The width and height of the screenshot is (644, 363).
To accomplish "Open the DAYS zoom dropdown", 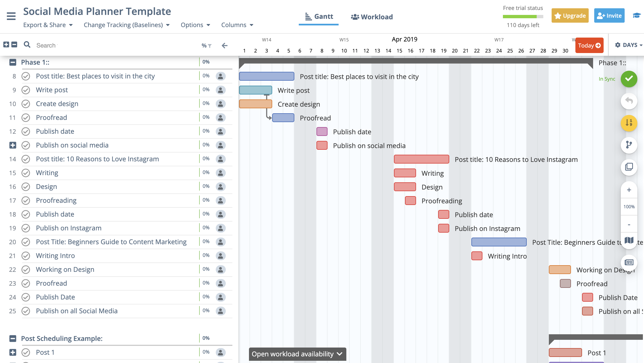I will point(629,45).
